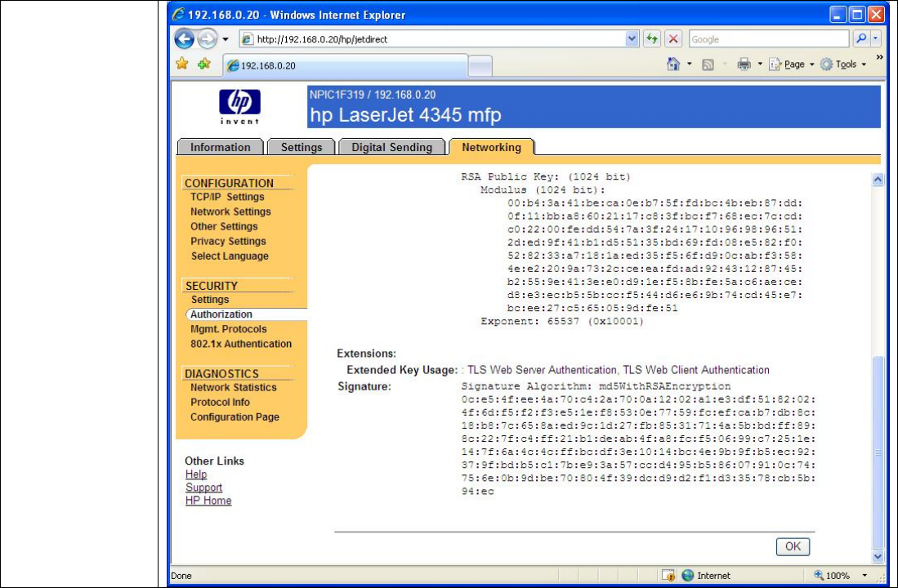Open Select Language in sidebar
Image resolution: width=898 pixels, height=588 pixels.
[230, 256]
